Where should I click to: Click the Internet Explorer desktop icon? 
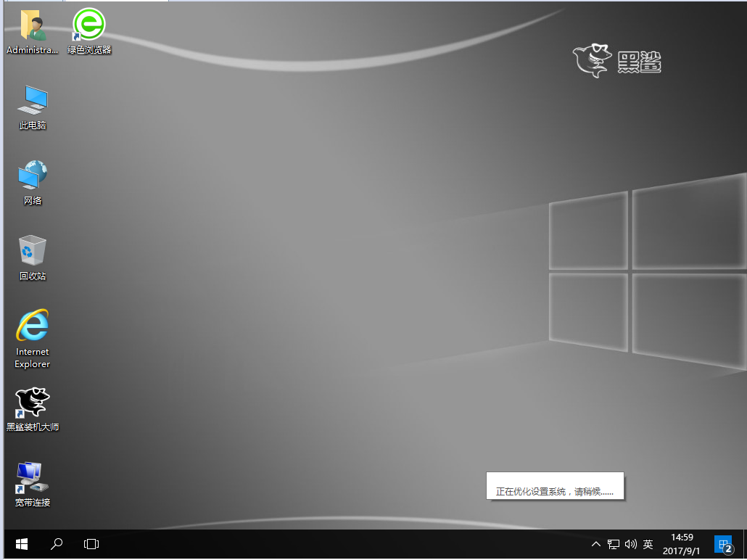click(x=32, y=326)
